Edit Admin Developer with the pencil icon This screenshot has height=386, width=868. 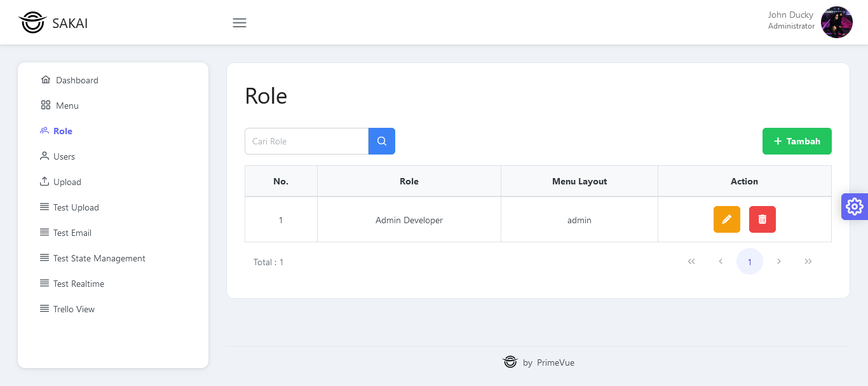pyautogui.click(x=727, y=219)
